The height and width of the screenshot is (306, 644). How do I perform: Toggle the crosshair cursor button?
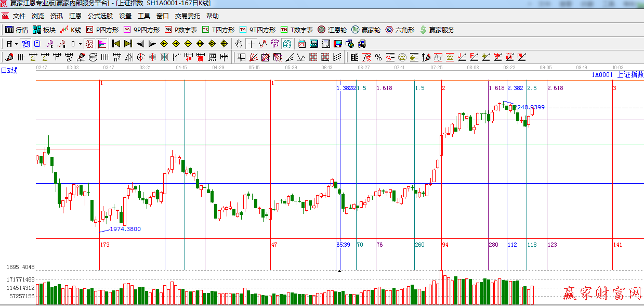point(252,44)
